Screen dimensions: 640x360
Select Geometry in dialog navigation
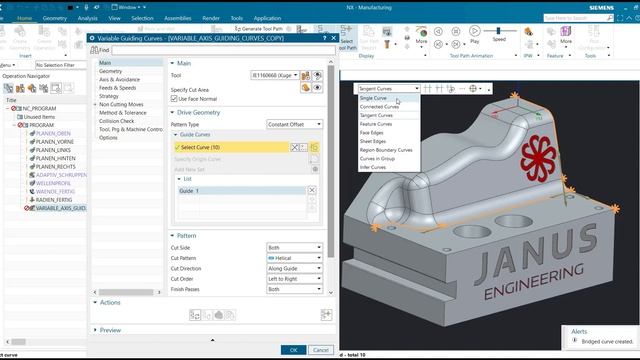tap(110, 71)
